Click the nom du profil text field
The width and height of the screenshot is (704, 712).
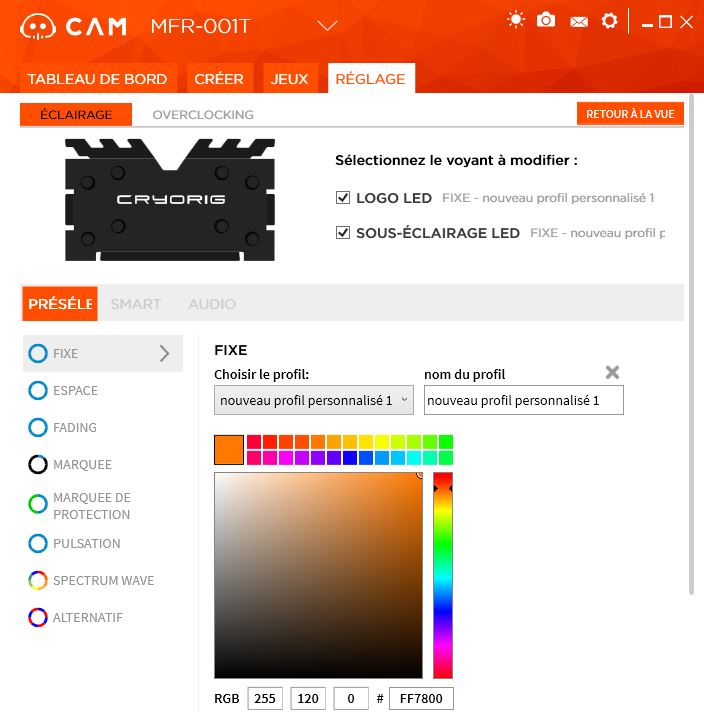524,400
